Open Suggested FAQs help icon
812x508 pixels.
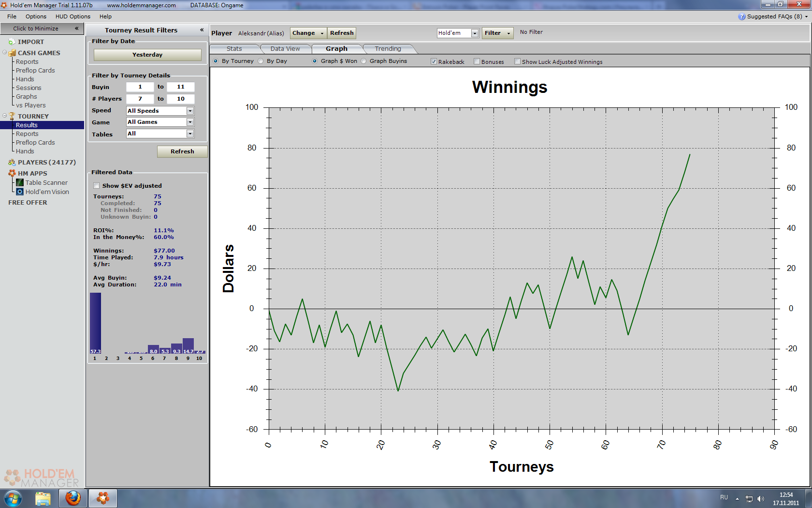(741, 16)
